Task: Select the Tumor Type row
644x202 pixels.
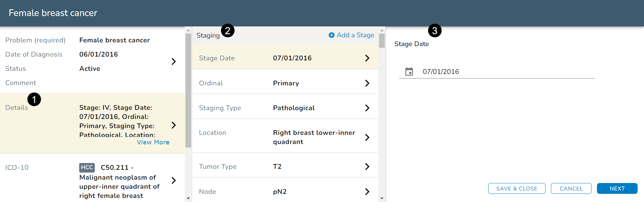Action: click(x=284, y=166)
